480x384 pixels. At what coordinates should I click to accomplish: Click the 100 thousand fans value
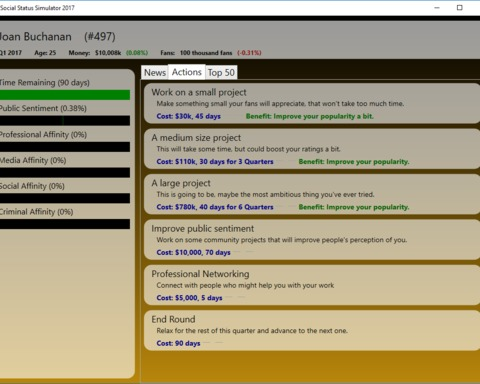click(x=206, y=53)
